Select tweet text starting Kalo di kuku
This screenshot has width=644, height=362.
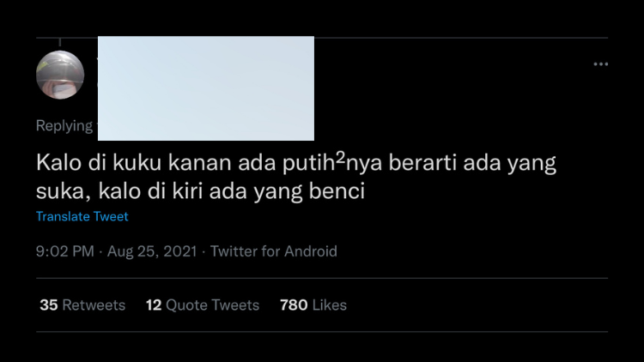point(295,162)
